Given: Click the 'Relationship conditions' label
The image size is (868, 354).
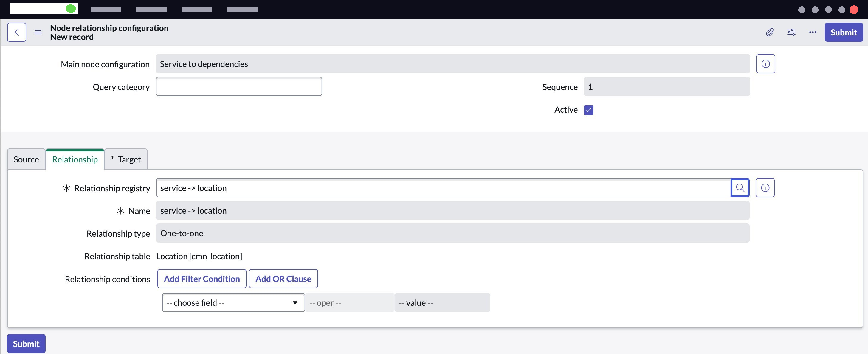Looking at the screenshot, I should coord(108,279).
